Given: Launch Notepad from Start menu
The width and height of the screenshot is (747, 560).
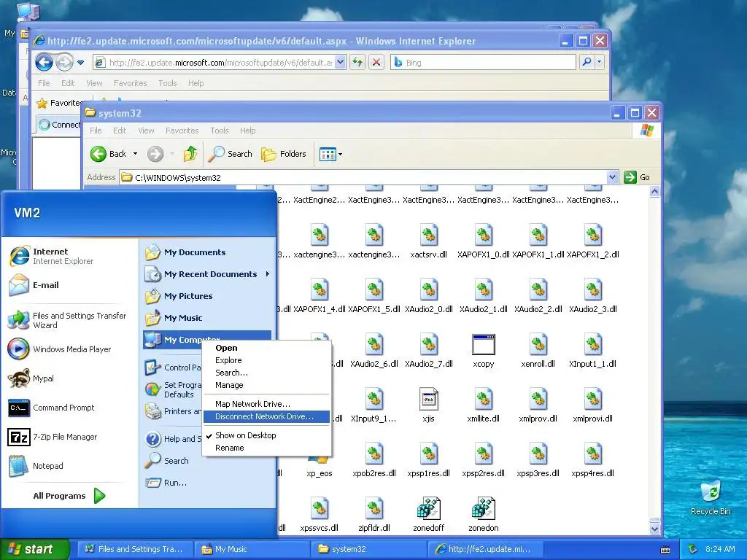Looking at the screenshot, I should click(36, 466).
